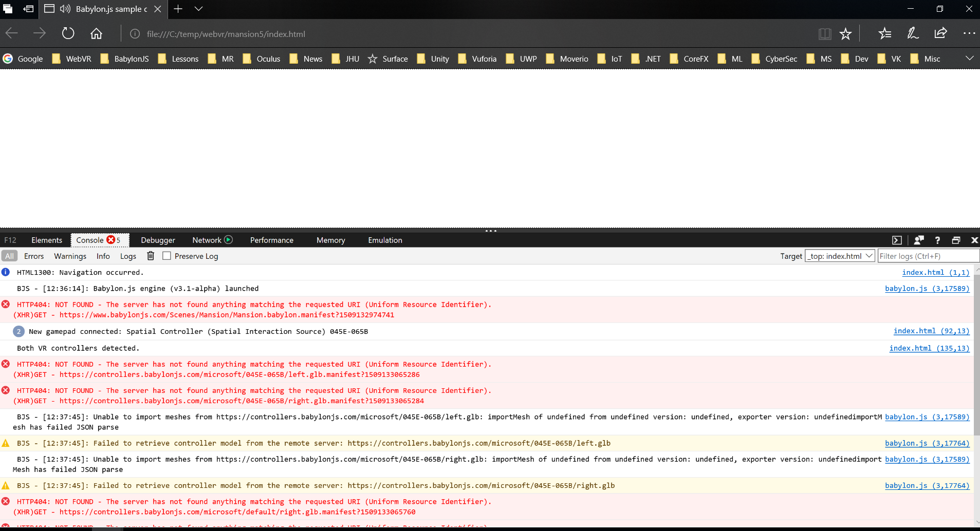Open the CoreFX bookmarks folder

pyautogui.click(x=689, y=59)
